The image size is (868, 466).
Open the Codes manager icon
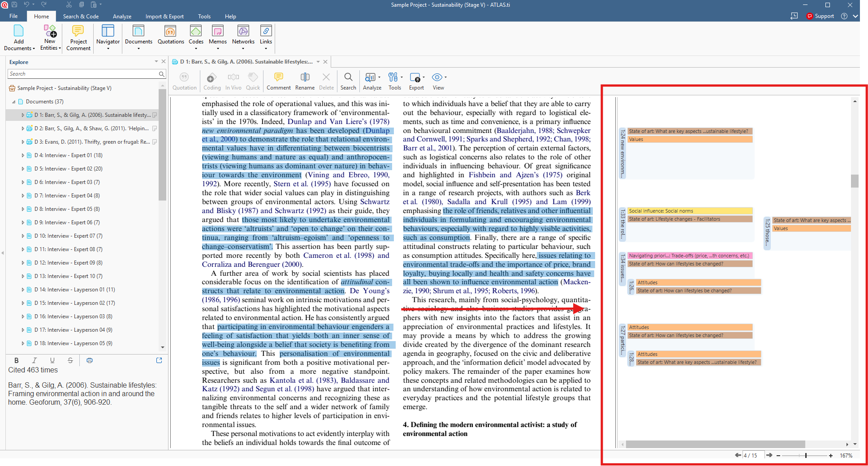click(x=196, y=35)
